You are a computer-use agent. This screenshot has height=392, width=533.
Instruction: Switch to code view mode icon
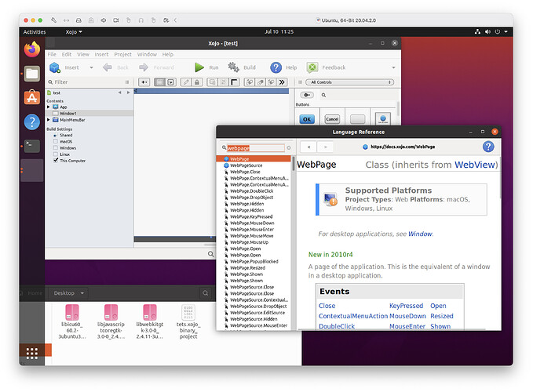pyautogui.click(x=170, y=82)
